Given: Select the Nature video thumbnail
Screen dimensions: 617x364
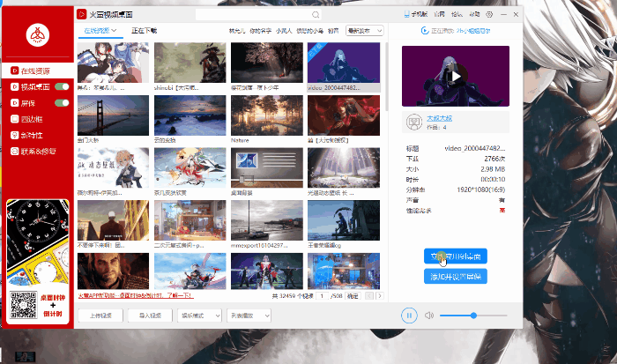Looking at the screenshot, I should coord(266,115).
